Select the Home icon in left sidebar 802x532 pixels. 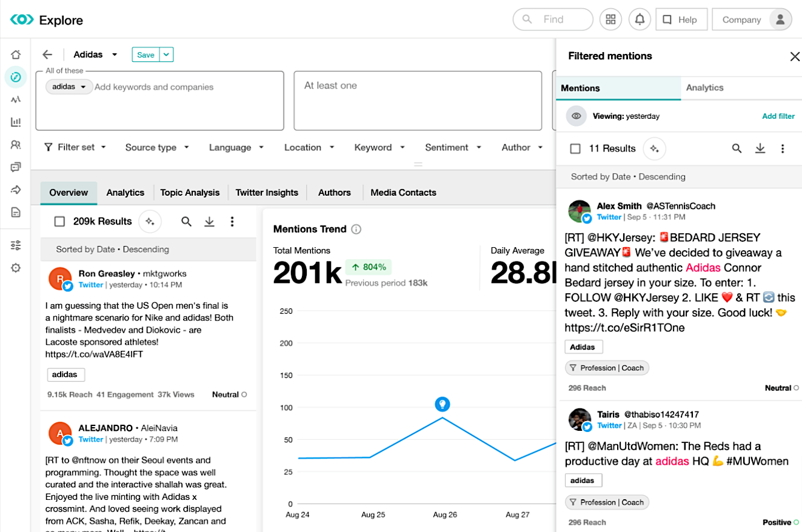pos(15,54)
